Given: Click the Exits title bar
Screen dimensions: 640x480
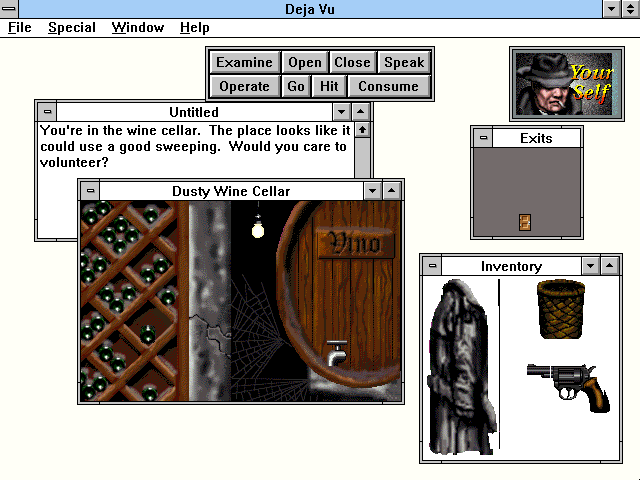Looking at the screenshot, I should tap(536, 138).
